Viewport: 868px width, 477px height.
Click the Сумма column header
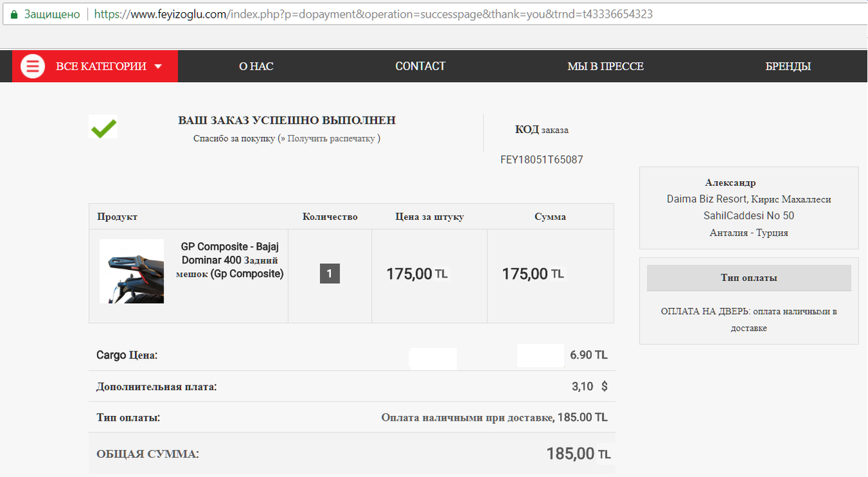tap(550, 217)
